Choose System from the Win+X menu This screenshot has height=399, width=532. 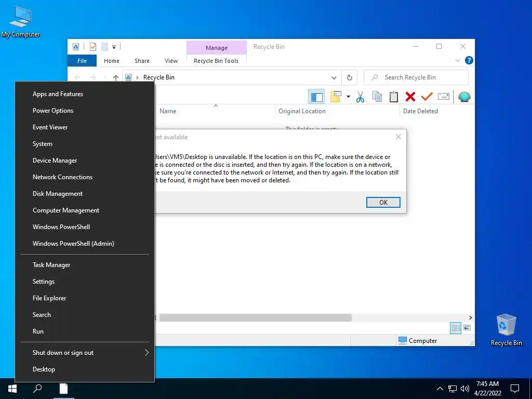(85, 144)
